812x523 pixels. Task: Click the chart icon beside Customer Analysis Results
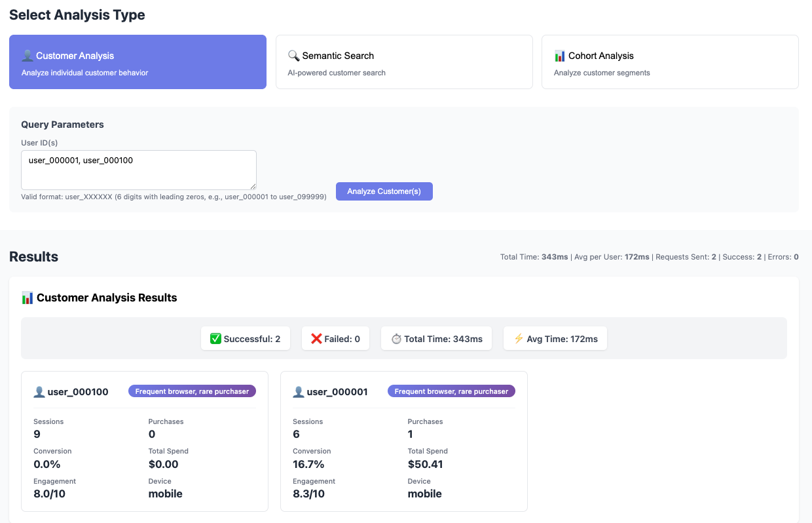tap(28, 298)
